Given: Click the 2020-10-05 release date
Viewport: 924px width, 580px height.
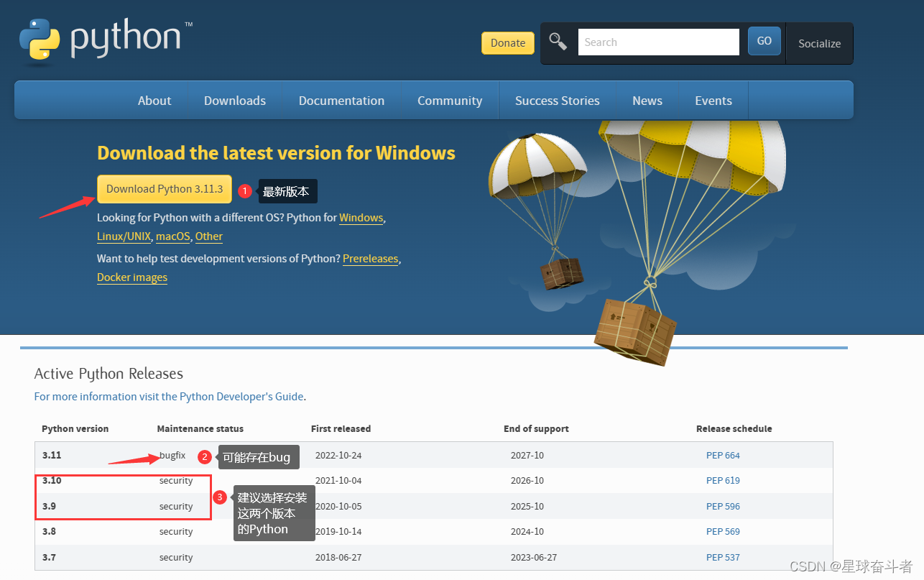Looking at the screenshot, I should (x=338, y=506).
